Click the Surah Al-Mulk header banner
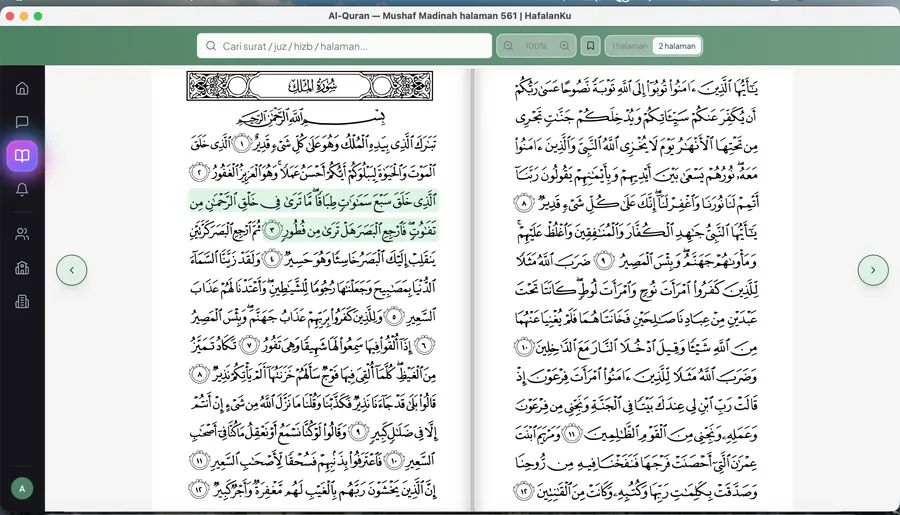Screen dimensions: 900x515 click(x=310, y=86)
